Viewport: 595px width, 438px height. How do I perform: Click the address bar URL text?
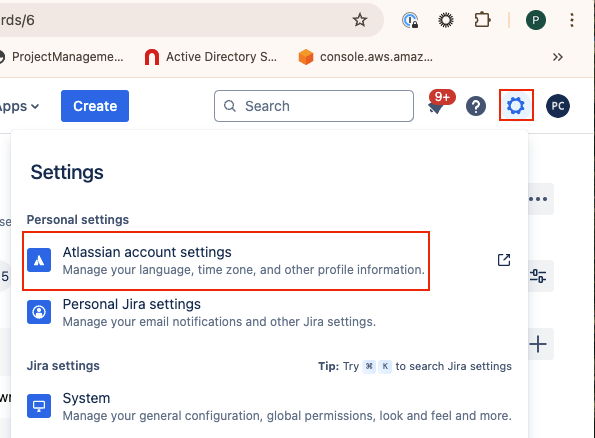coord(17,20)
